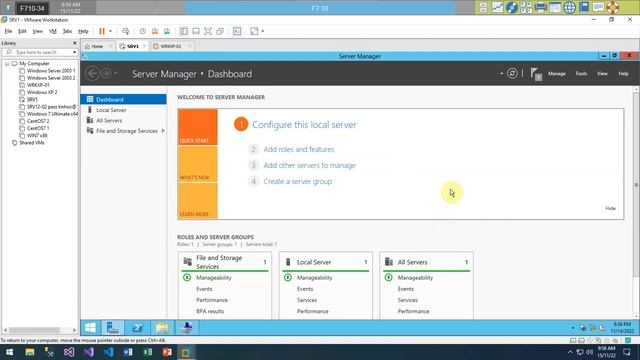Click Manageability in Local Server tile

point(314,278)
